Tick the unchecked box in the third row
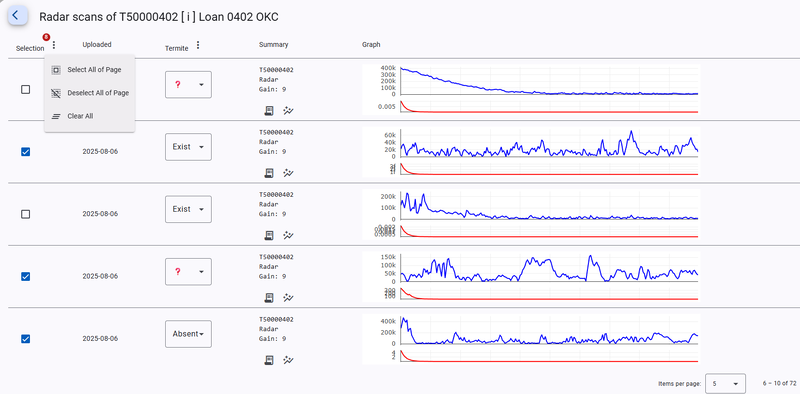Viewport: 800px width, 394px height. (26, 214)
